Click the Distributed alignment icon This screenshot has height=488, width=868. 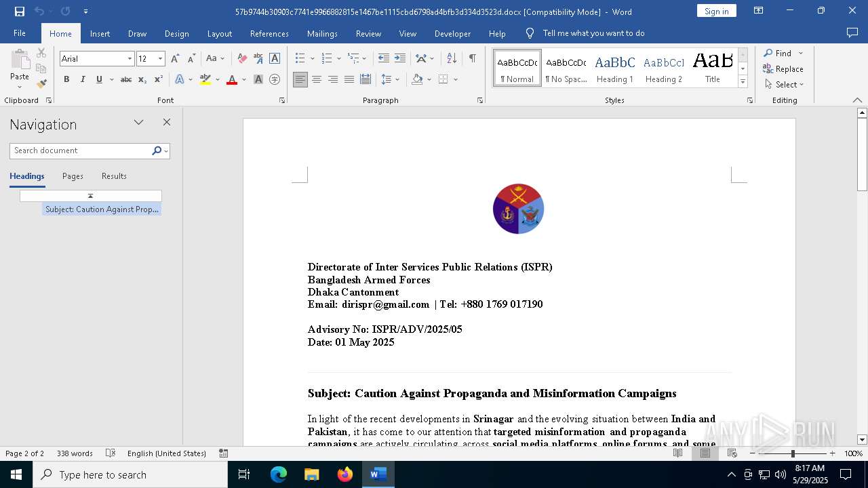pos(366,79)
